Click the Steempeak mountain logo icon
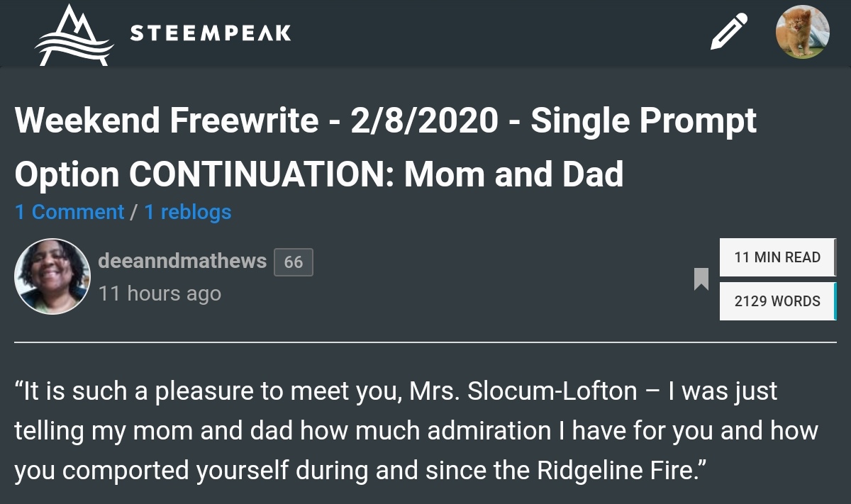The height and width of the screenshot is (504, 851). [74, 34]
